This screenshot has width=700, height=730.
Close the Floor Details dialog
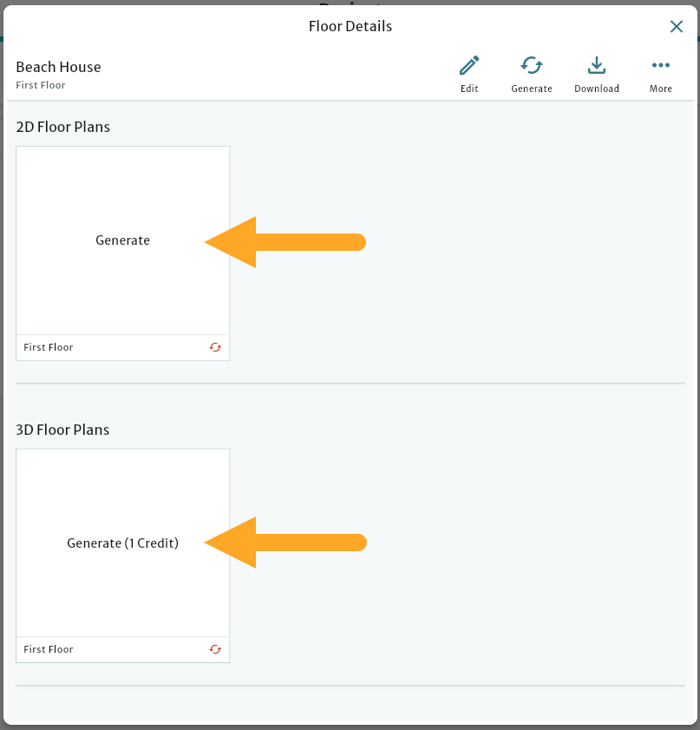tap(677, 27)
